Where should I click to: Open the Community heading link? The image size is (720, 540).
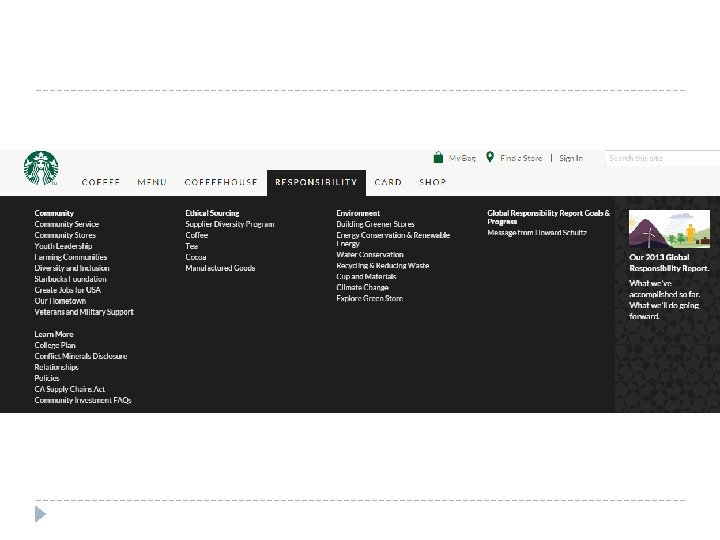(54, 213)
